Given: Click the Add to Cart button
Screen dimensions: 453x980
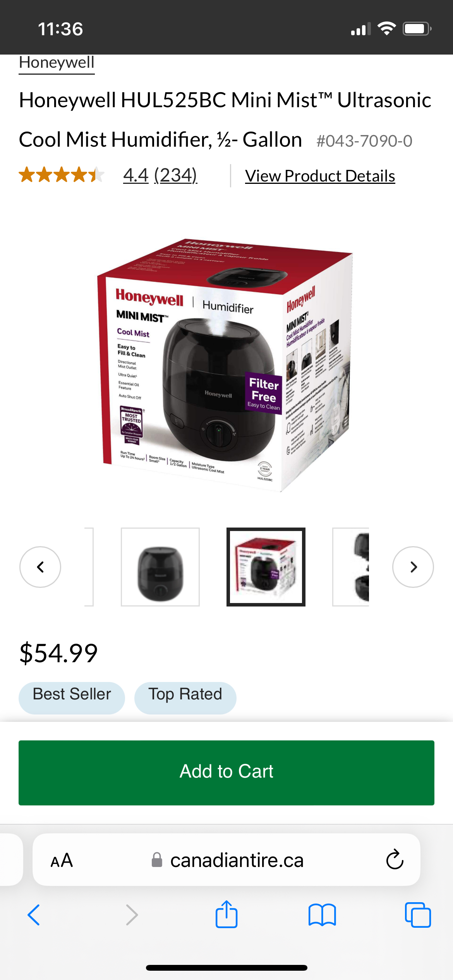Looking at the screenshot, I should (x=226, y=773).
